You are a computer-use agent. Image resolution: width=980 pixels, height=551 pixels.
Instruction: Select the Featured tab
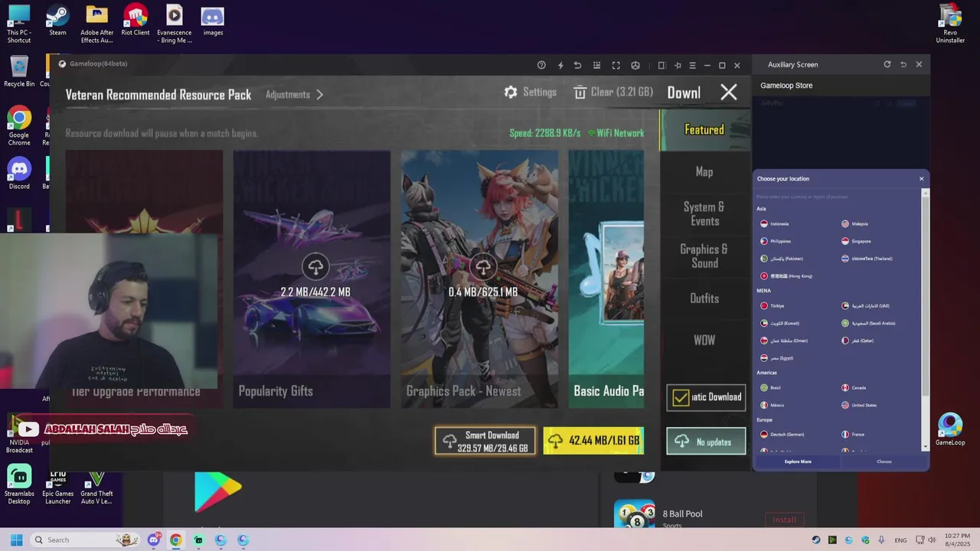point(704,130)
